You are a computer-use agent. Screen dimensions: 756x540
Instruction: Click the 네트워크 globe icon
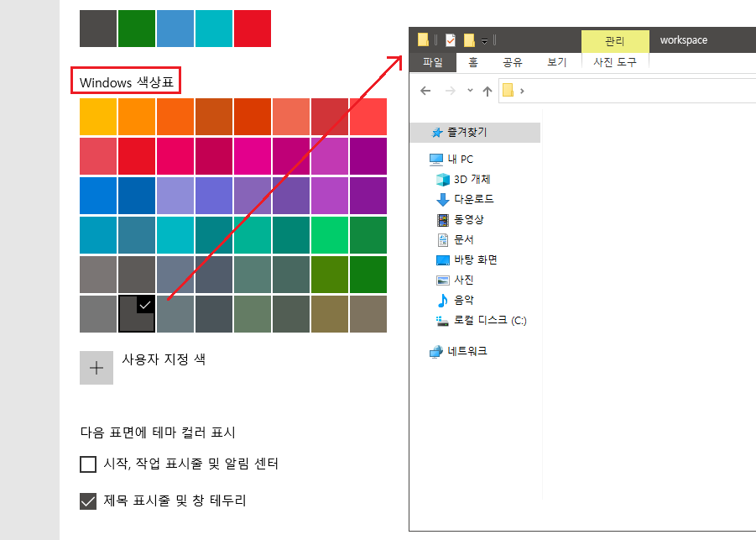[435, 352]
